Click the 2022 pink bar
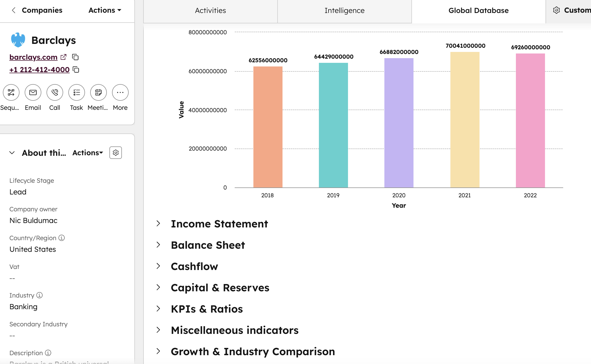The image size is (591, 364). (530, 120)
